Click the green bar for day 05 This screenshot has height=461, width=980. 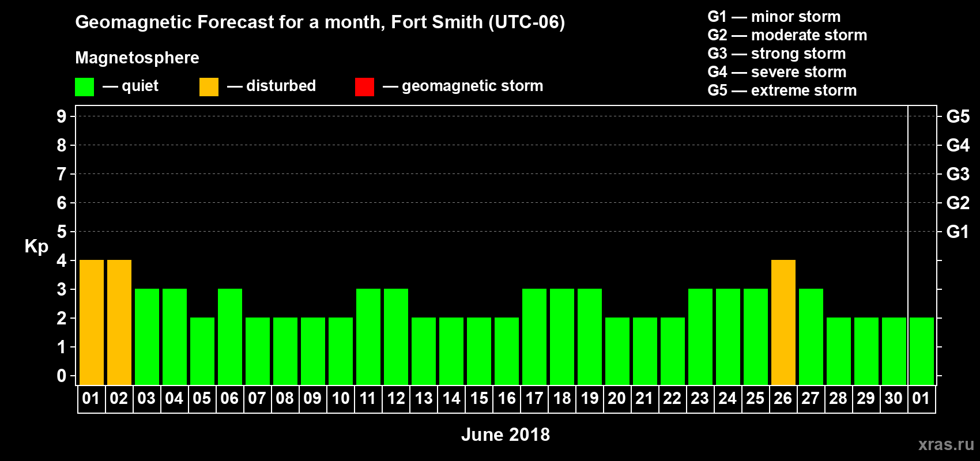click(x=202, y=351)
